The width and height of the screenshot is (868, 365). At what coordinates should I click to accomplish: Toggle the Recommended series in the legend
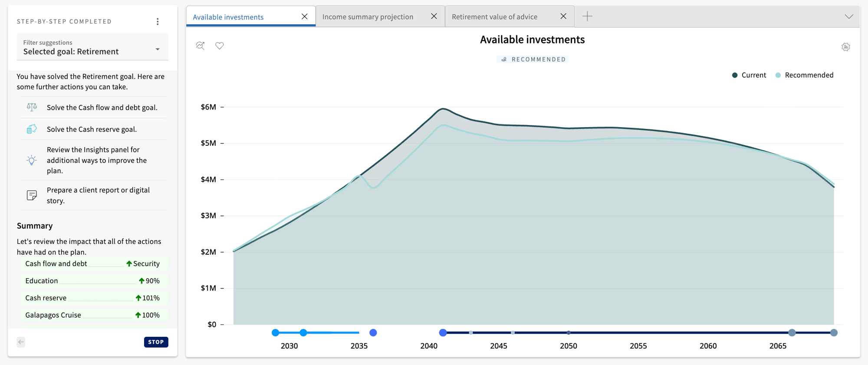point(805,75)
